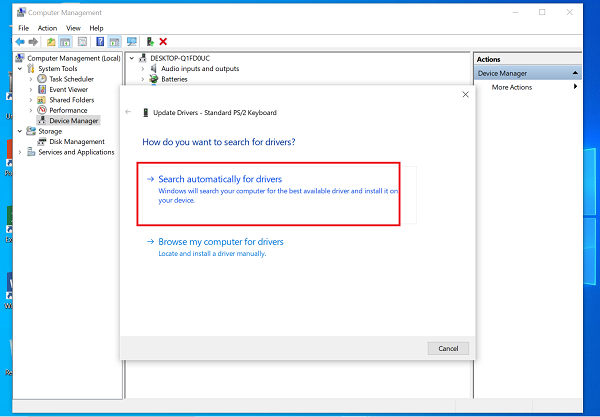Select Event Viewer in the tree
Image resolution: width=600 pixels, height=417 pixels.
(x=68, y=89)
